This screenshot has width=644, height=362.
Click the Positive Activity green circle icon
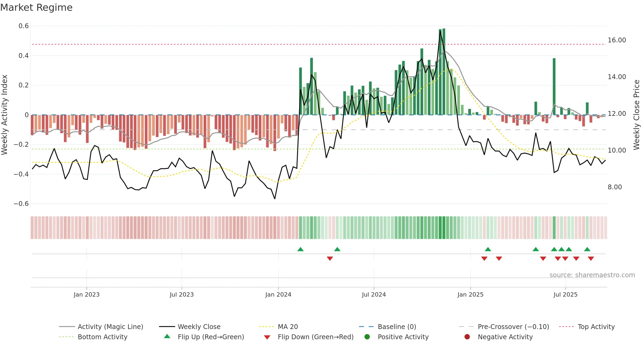pos(367,337)
